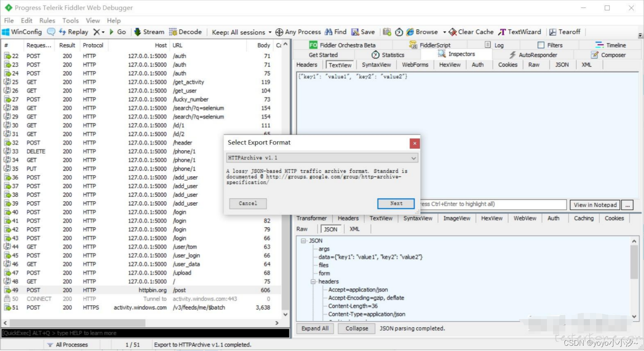Click the ellipsis button beside Notepad

(x=627, y=205)
